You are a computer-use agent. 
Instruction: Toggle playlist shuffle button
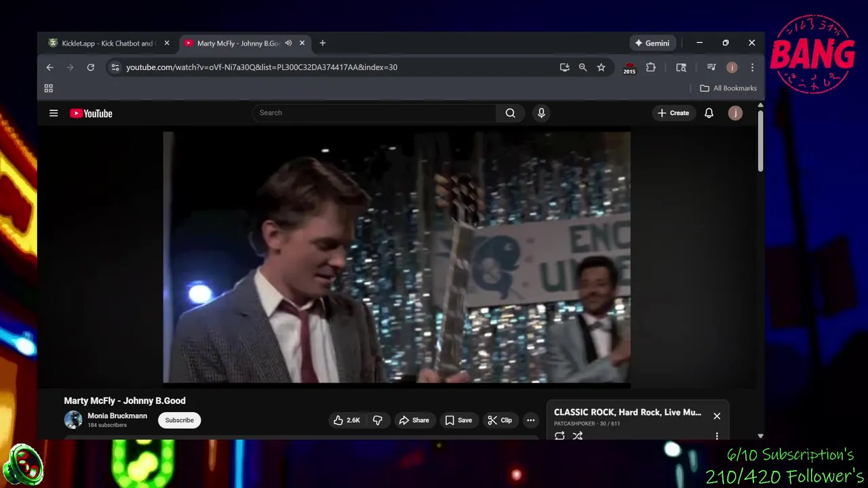tap(578, 436)
